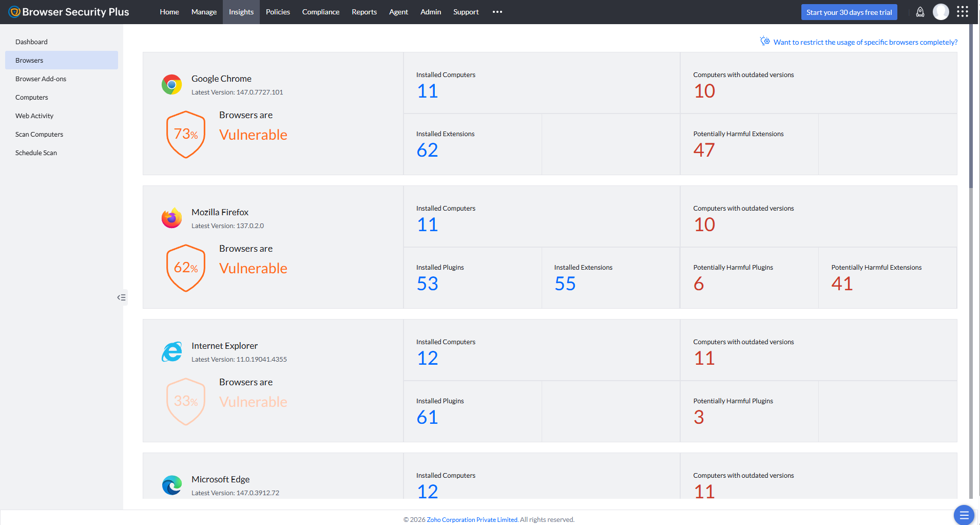Click the restrict browsers gear icon

click(765, 41)
